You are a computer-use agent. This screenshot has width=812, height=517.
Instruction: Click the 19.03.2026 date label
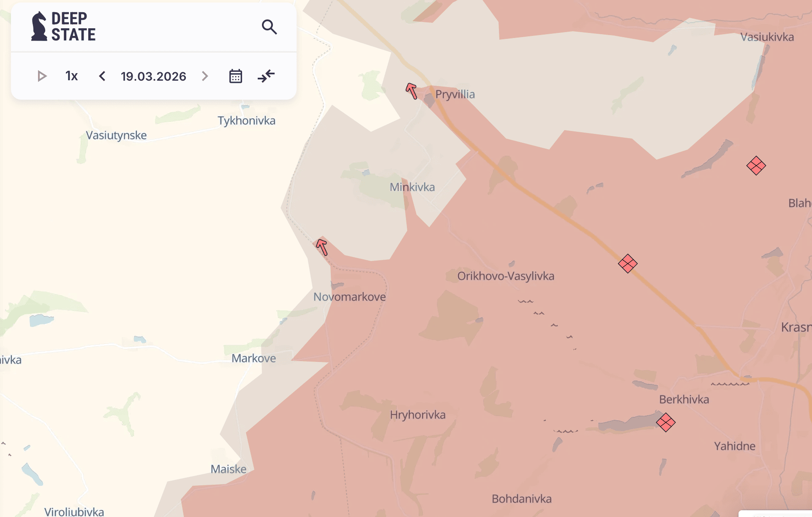(x=153, y=76)
